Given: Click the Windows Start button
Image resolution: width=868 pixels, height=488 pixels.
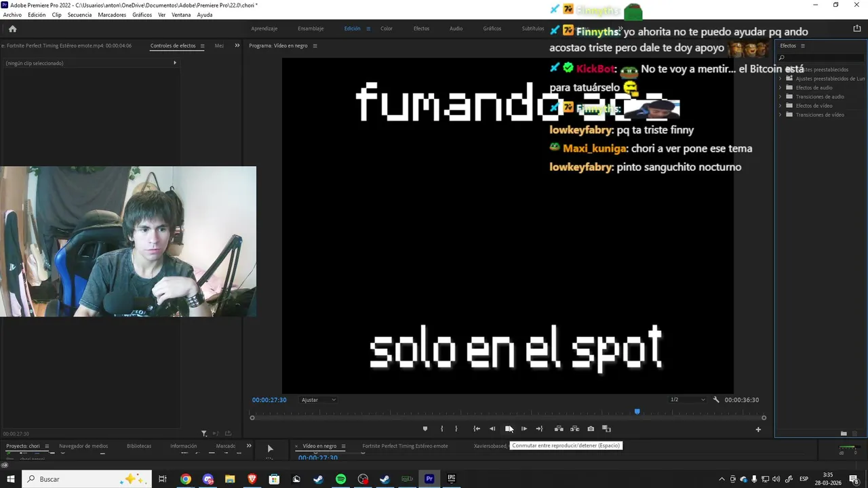Looking at the screenshot, I should pyautogui.click(x=11, y=479).
